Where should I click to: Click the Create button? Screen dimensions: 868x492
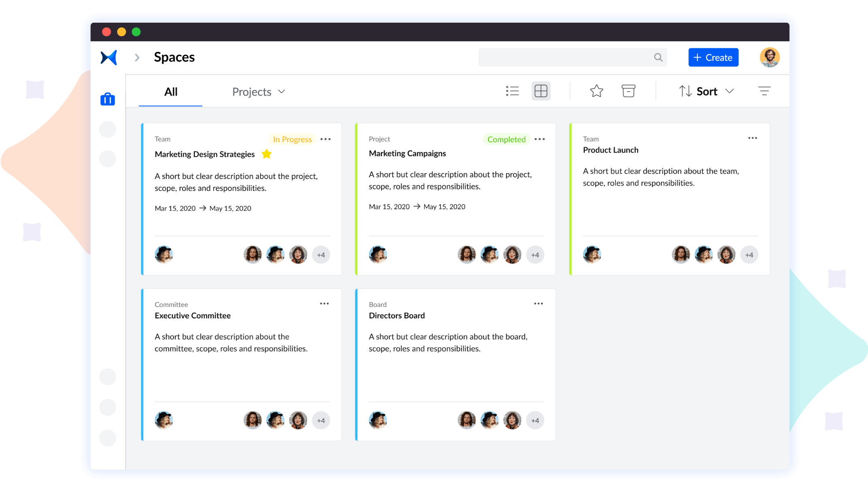tap(713, 58)
